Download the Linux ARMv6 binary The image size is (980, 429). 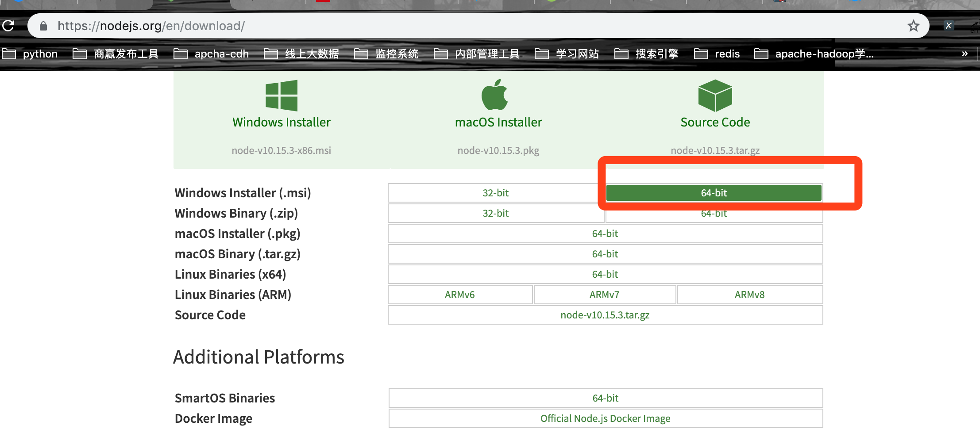click(460, 295)
